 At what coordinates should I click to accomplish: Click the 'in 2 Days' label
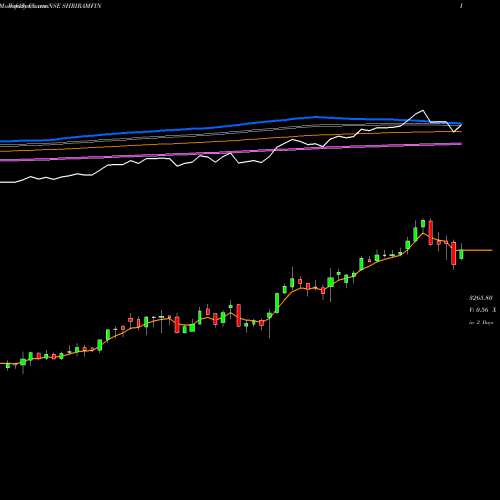[x=481, y=322]
